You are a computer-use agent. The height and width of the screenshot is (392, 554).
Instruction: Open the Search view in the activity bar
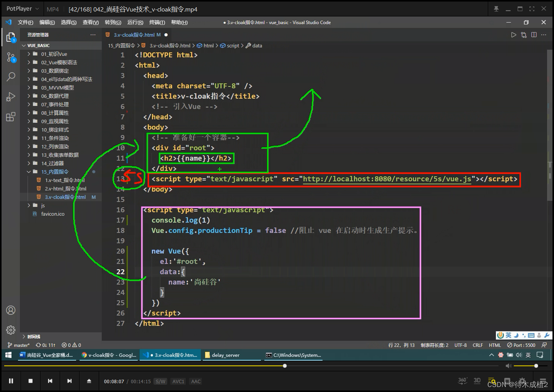(x=11, y=76)
